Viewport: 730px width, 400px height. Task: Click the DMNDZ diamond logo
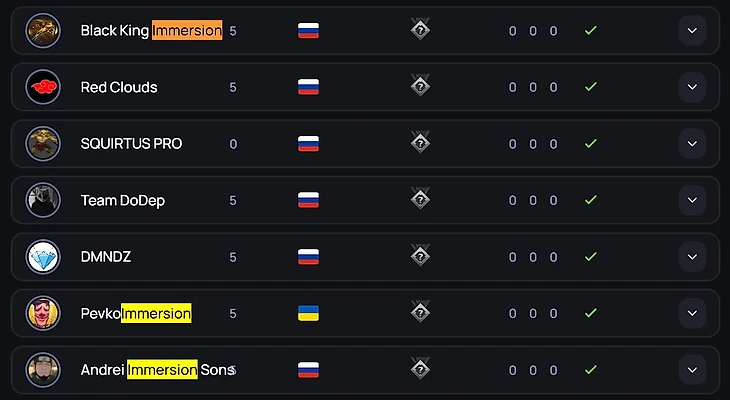pos(43,257)
